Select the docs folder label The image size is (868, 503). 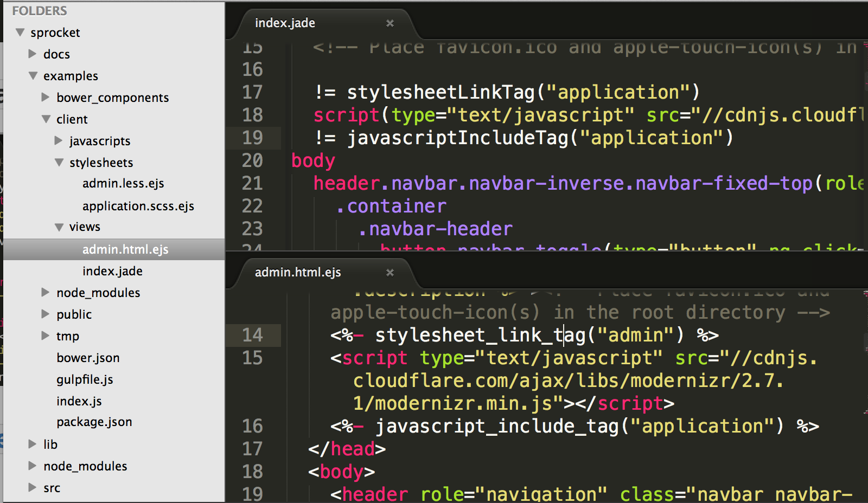[x=56, y=54]
